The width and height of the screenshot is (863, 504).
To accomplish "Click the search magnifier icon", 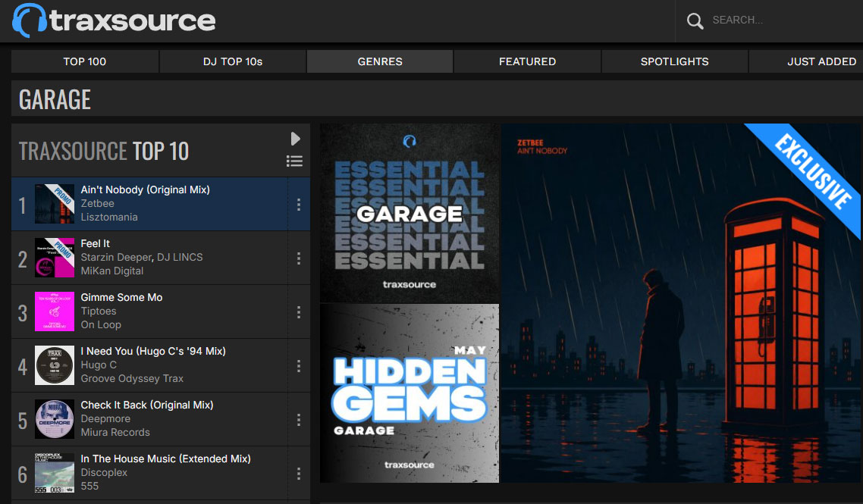I will (695, 21).
